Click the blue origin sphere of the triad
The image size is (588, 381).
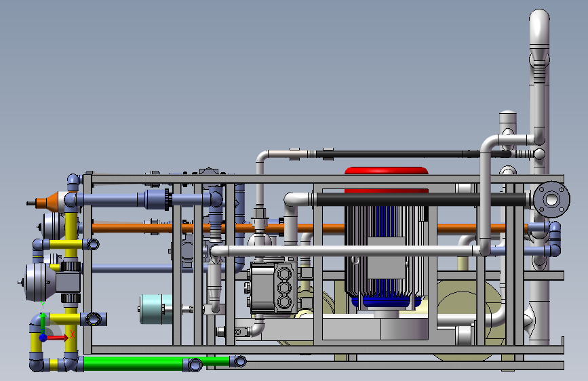click(43, 338)
